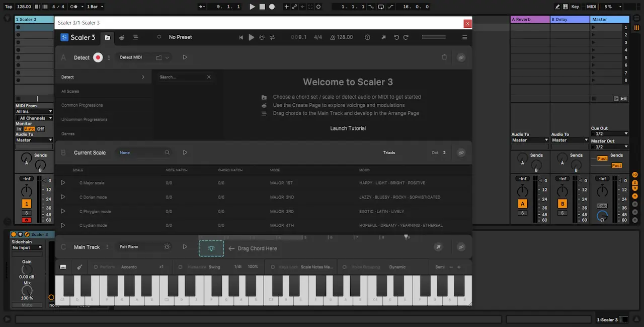The width and height of the screenshot is (644, 327).
Task: Preview the C Major scale row
Action: pos(63,183)
